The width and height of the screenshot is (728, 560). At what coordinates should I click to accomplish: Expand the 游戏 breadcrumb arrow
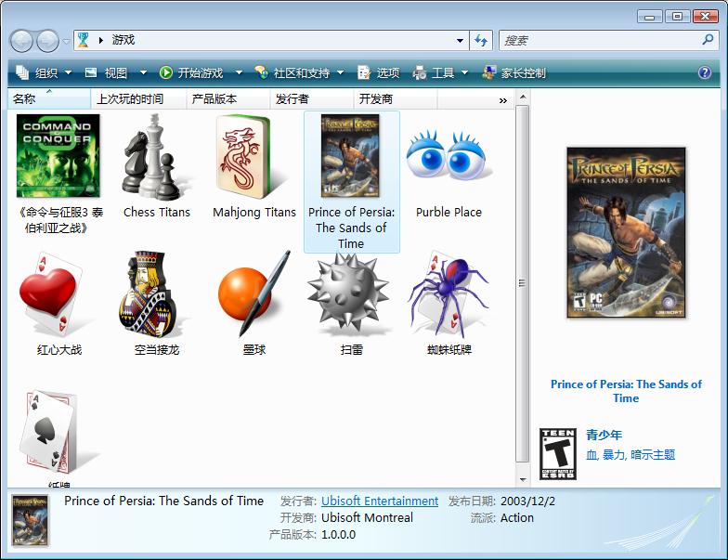coord(100,41)
